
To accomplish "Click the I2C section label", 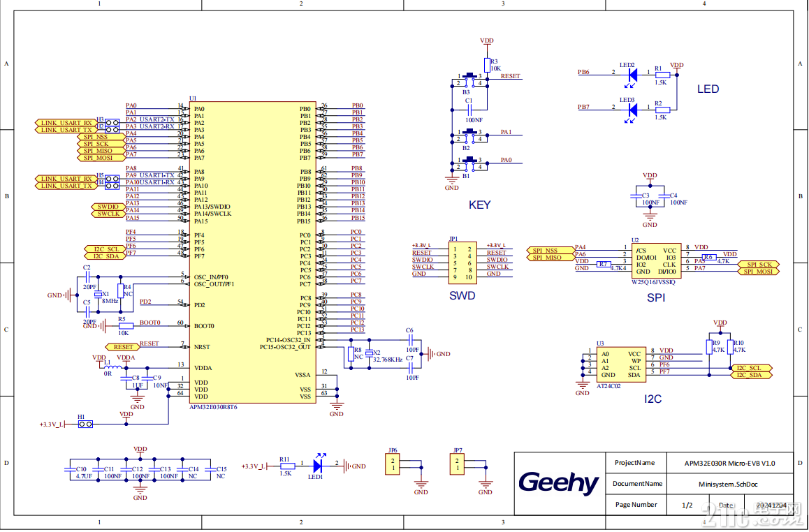I will (653, 399).
